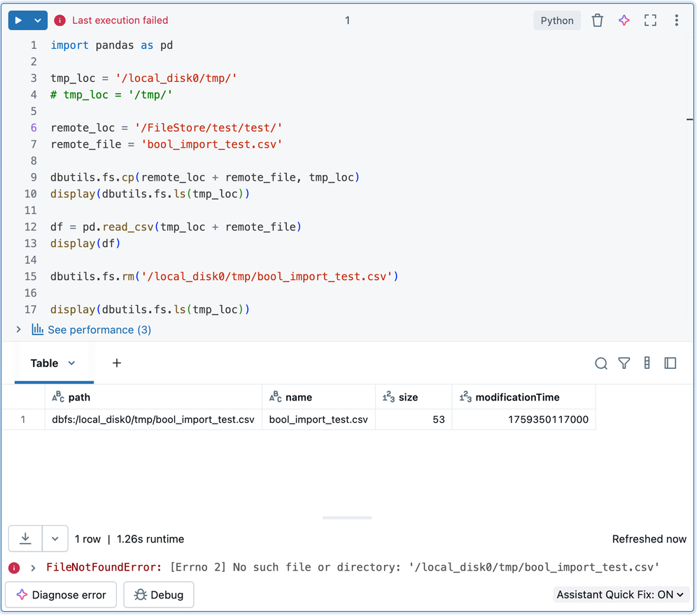Run the notebook cell

(19, 21)
